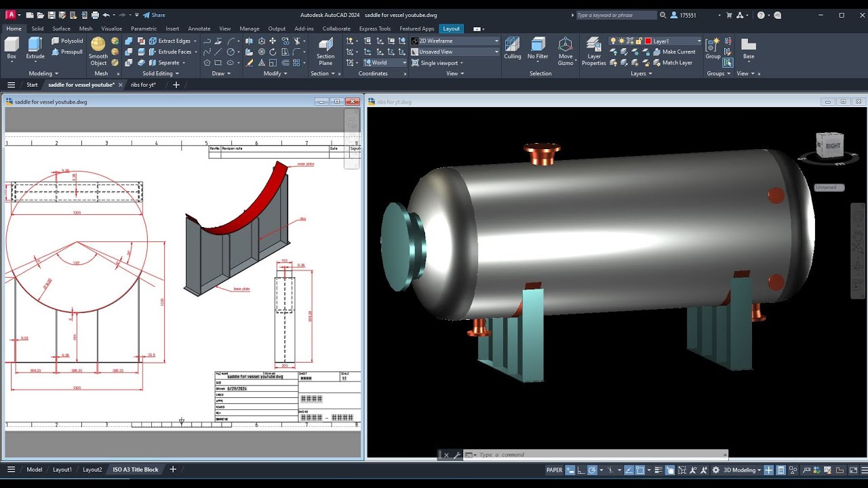This screenshot has height=488, width=868.
Task: Switch to the Model tab
Action: point(34,470)
